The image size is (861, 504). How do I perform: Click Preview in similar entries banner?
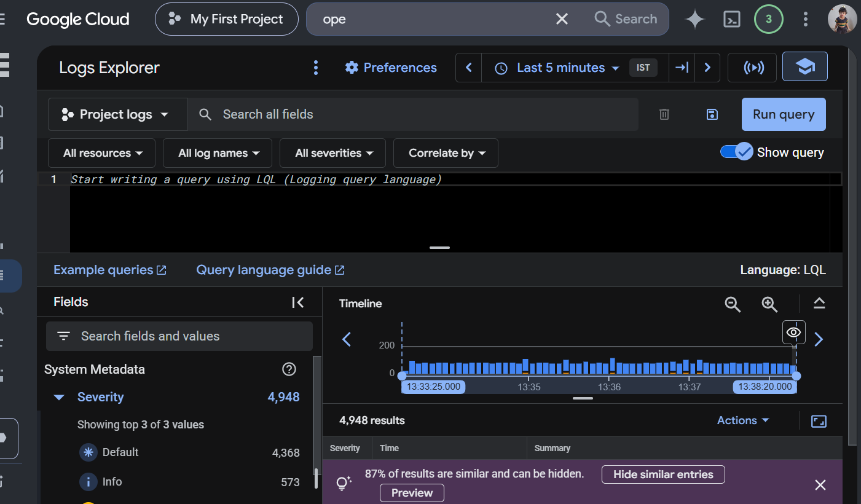click(412, 493)
